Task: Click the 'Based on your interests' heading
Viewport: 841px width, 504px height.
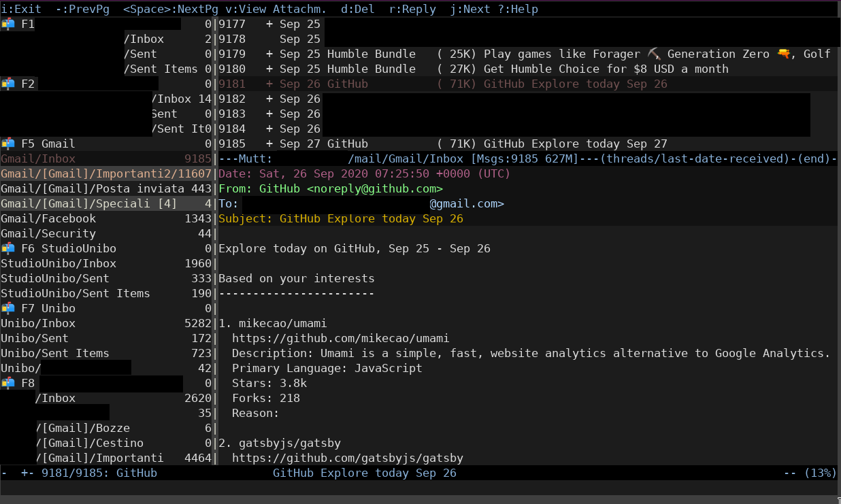Action: coord(297,279)
